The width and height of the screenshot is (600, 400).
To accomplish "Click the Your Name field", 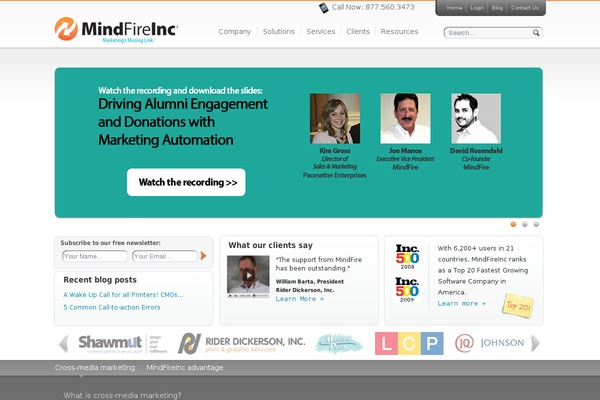I will pos(95,256).
